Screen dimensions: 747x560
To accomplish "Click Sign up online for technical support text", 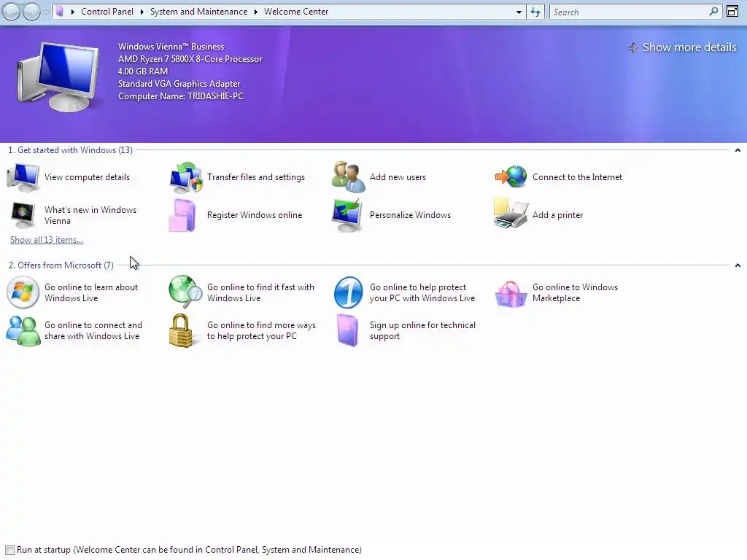I will pyautogui.click(x=422, y=330).
